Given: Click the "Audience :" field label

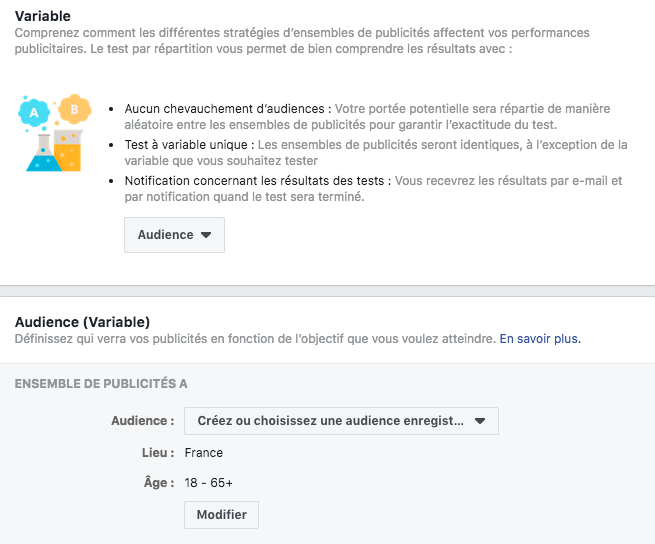Looking at the screenshot, I should [143, 421].
